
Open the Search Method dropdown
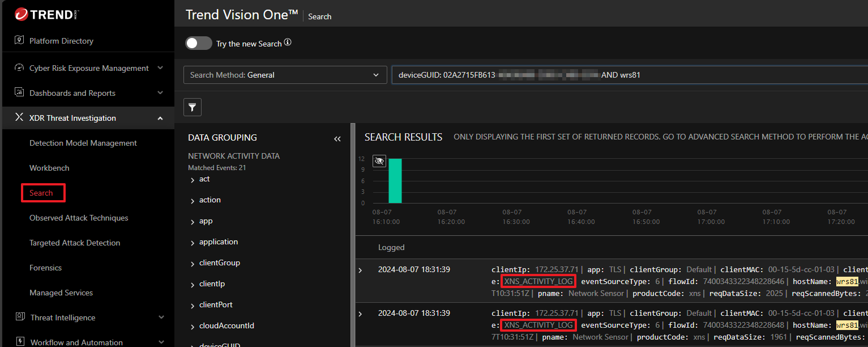284,75
